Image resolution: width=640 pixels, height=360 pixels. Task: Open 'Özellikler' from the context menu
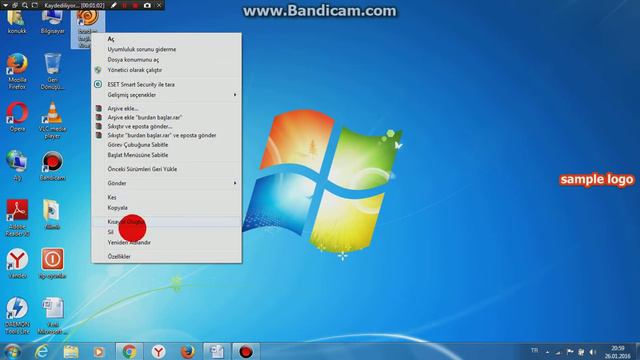167,256
